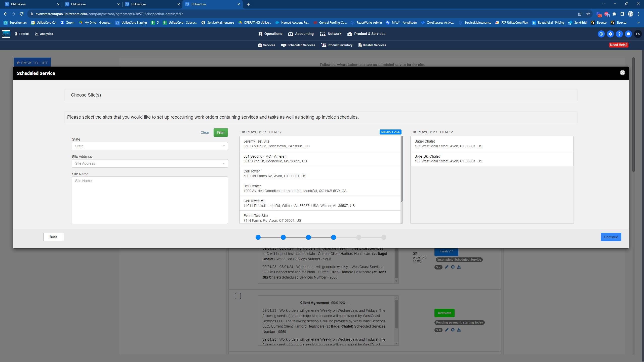Expand the Site Address dropdown

(150, 163)
